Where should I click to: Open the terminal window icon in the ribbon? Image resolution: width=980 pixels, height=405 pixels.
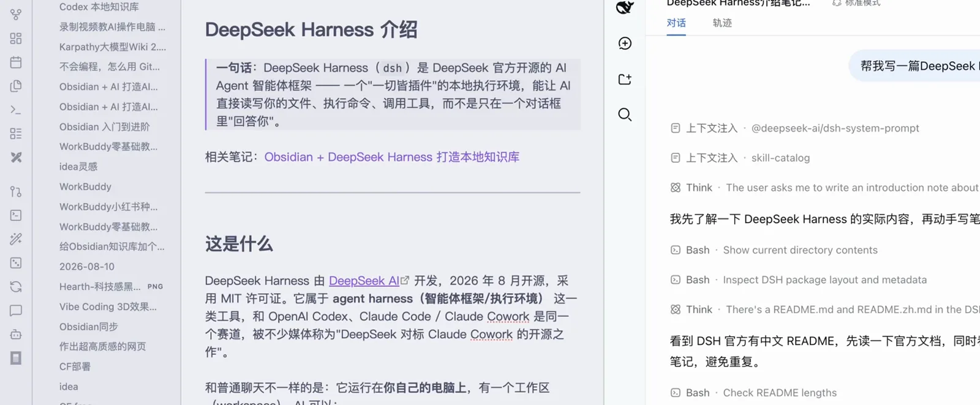click(x=16, y=215)
